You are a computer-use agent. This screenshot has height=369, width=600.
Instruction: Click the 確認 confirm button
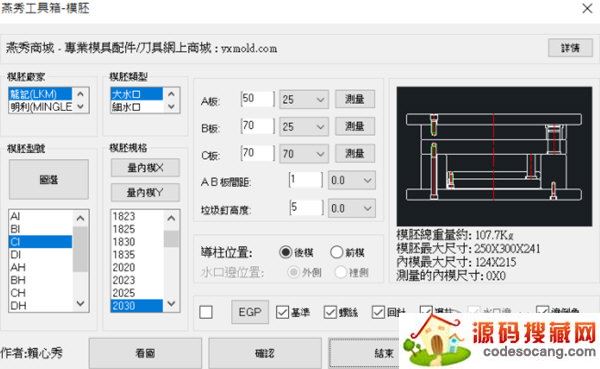(265, 353)
